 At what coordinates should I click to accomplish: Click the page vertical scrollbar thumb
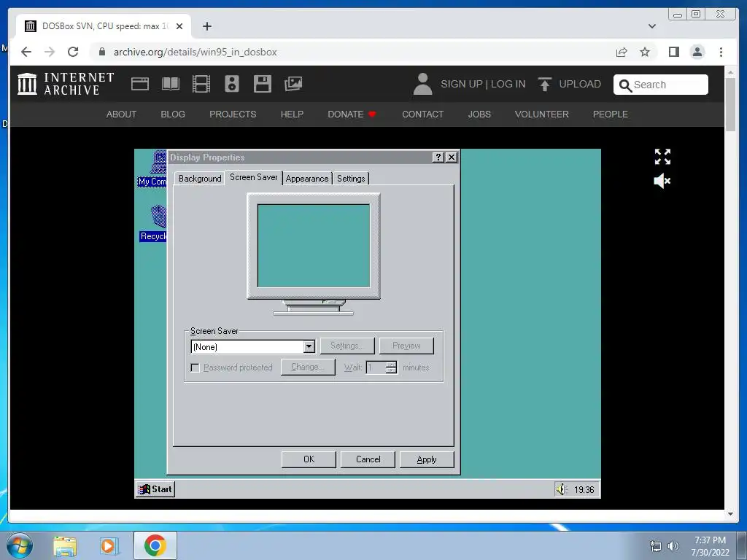click(x=729, y=104)
